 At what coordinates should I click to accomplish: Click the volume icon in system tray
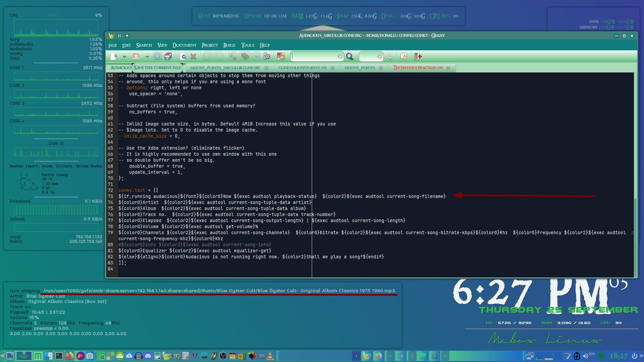point(586,356)
